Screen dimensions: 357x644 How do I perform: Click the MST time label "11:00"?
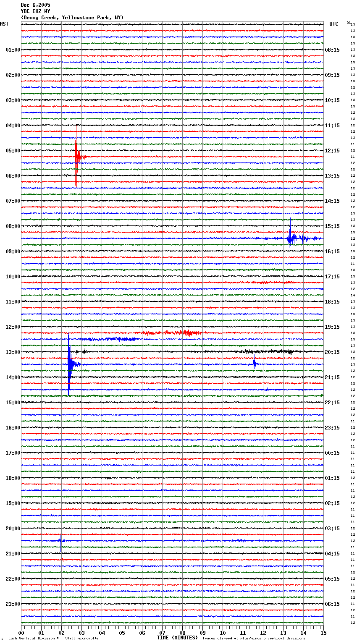click(x=13, y=302)
